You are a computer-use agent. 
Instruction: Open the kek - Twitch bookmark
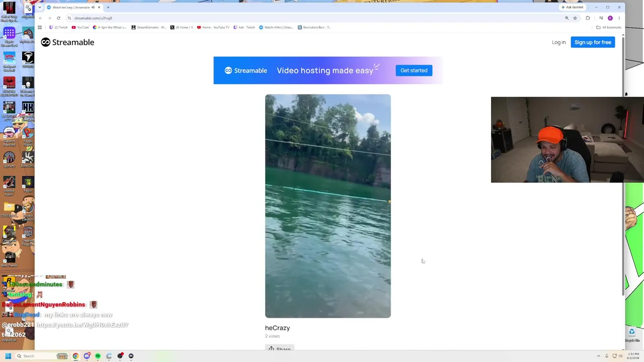coord(245,27)
